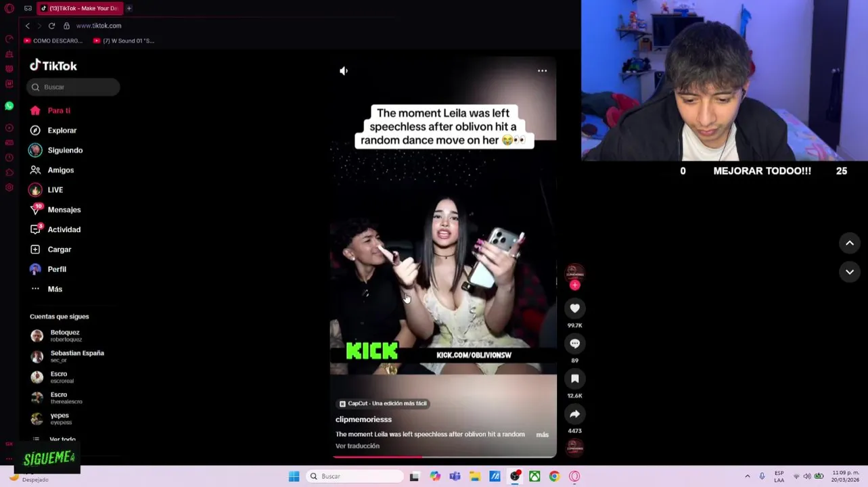
Task: Open the Windows Start menu
Action: [294, 476]
